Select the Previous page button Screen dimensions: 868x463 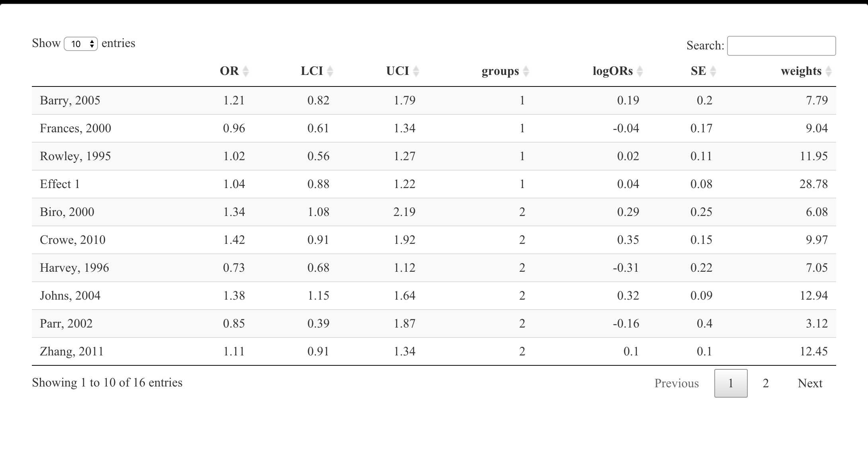tap(676, 383)
